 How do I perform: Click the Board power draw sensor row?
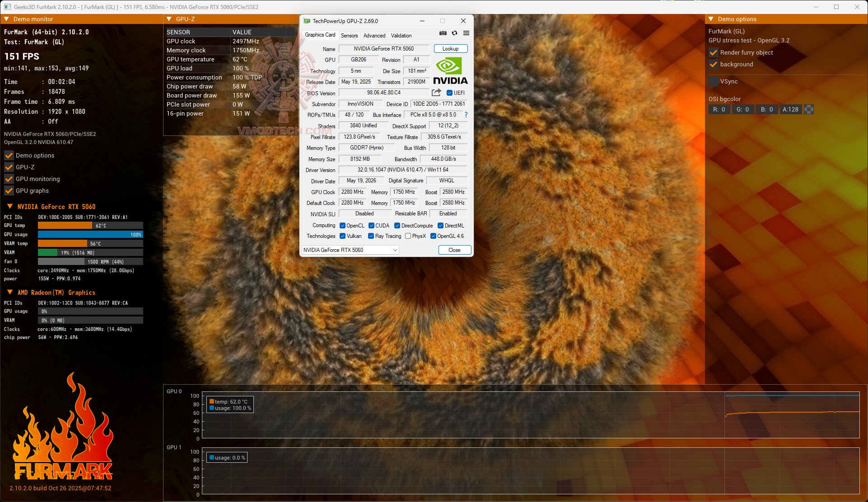coord(230,95)
